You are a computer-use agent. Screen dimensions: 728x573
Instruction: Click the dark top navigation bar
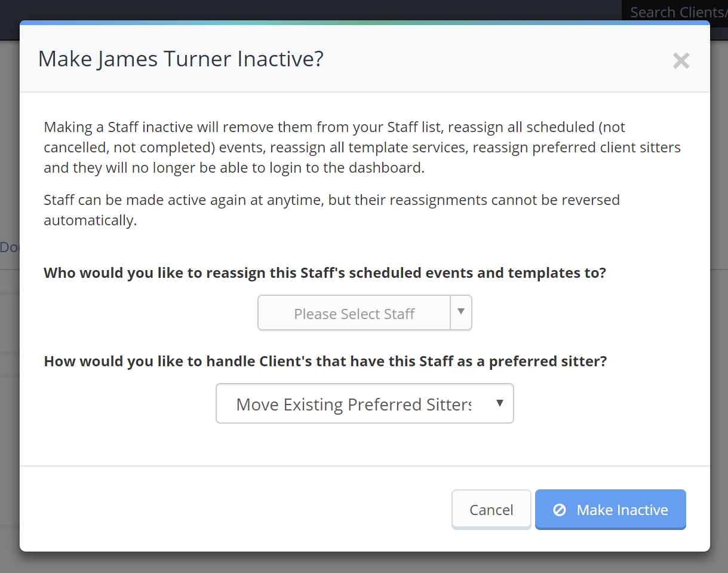(x=311, y=10)
